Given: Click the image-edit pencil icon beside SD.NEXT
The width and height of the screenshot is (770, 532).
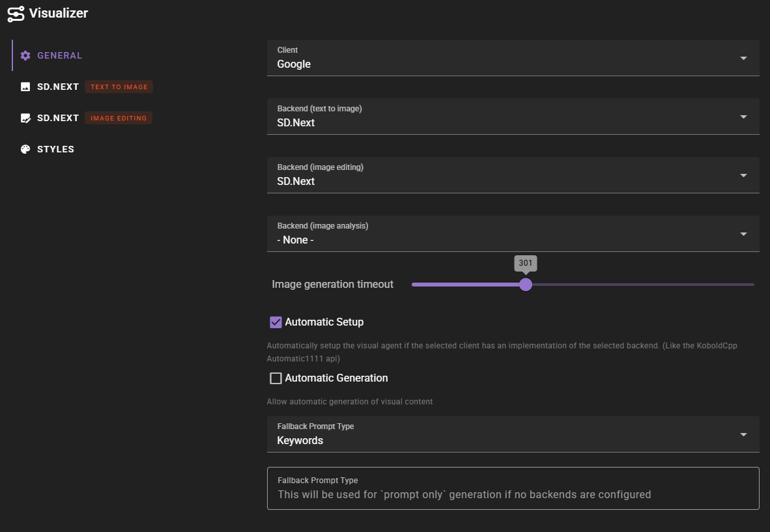Looking at the screenshot, I should click(25, 117).
